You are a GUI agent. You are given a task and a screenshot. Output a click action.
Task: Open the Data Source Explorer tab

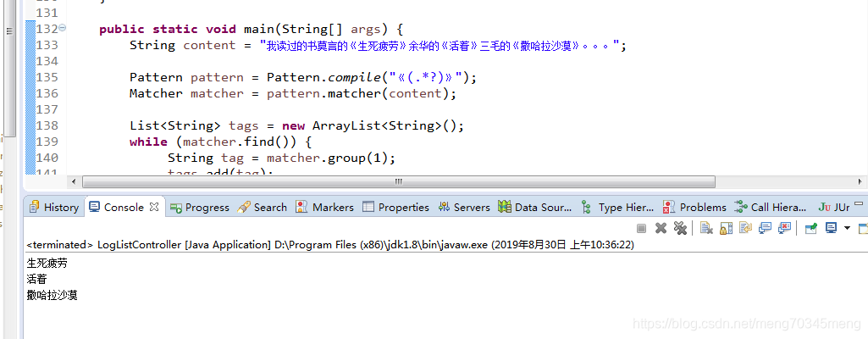(534, 207)
